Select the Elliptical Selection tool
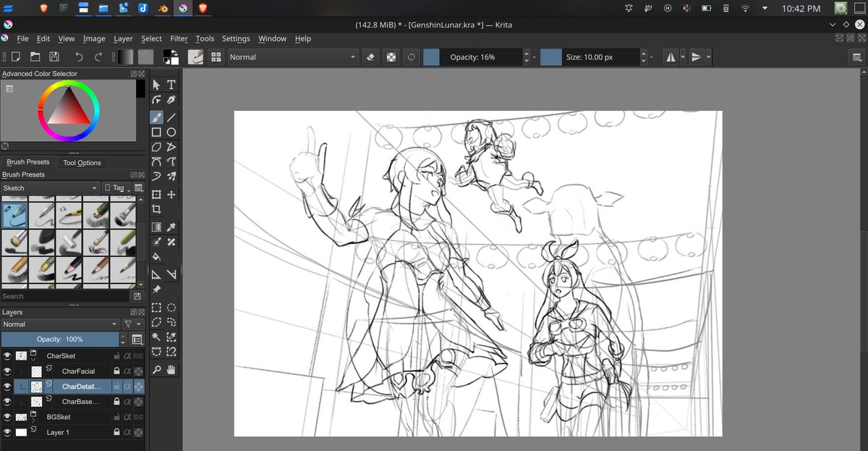 pos(171,308)
